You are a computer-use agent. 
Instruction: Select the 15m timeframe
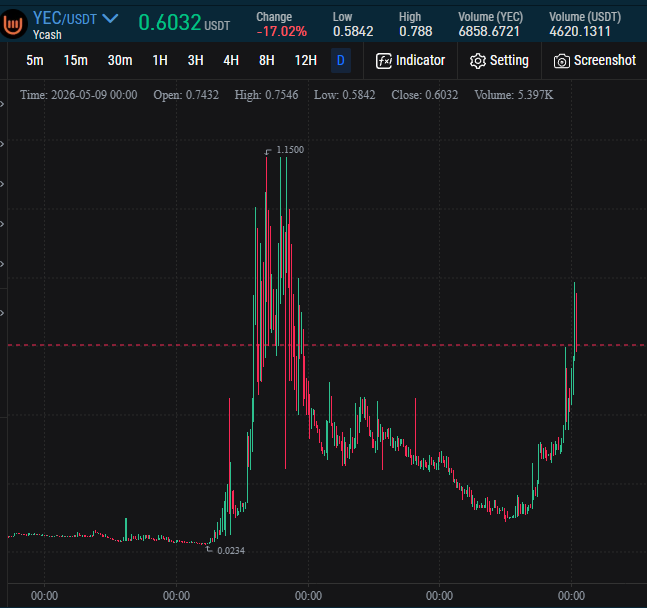(x=76, y=60)
